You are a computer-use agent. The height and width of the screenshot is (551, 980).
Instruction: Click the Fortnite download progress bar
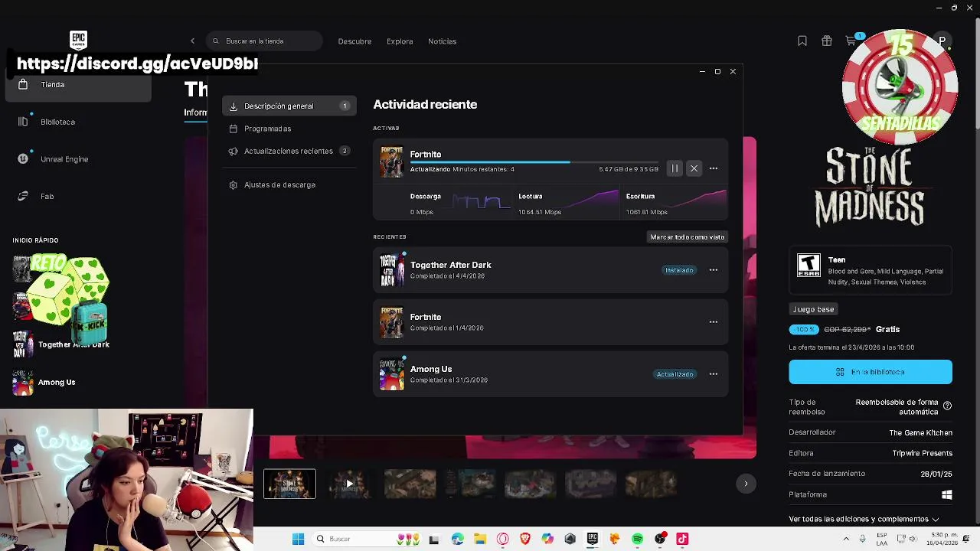click(x=534, y=162)
